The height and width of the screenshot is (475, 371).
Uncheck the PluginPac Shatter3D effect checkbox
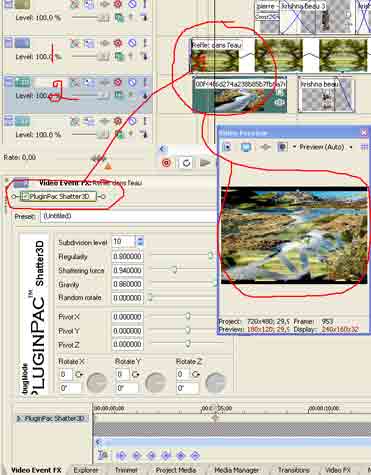pos(24,197)
